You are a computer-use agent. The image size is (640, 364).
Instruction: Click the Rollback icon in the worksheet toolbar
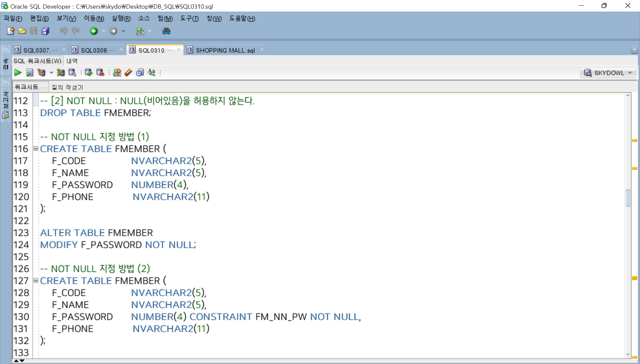100,73
